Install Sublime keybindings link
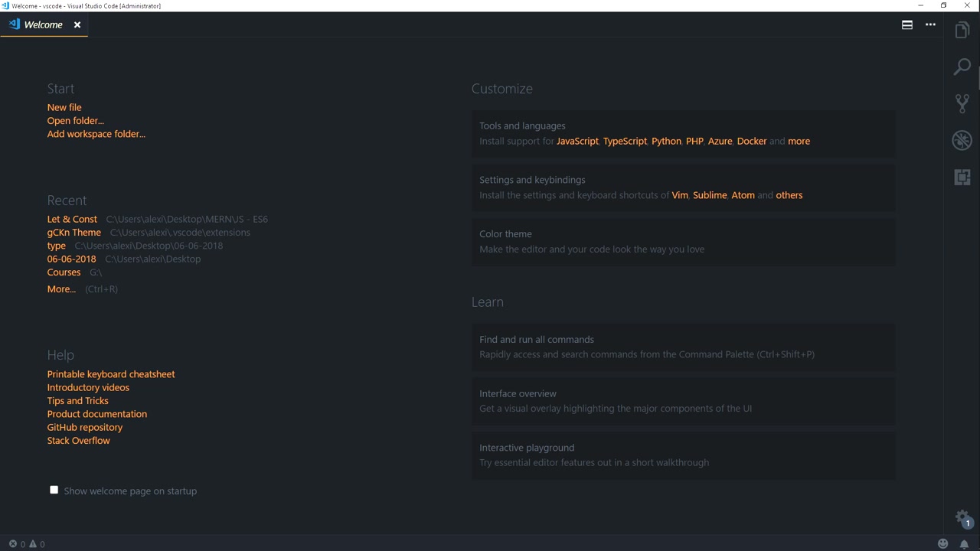The image size is (980, 551). 710,195
